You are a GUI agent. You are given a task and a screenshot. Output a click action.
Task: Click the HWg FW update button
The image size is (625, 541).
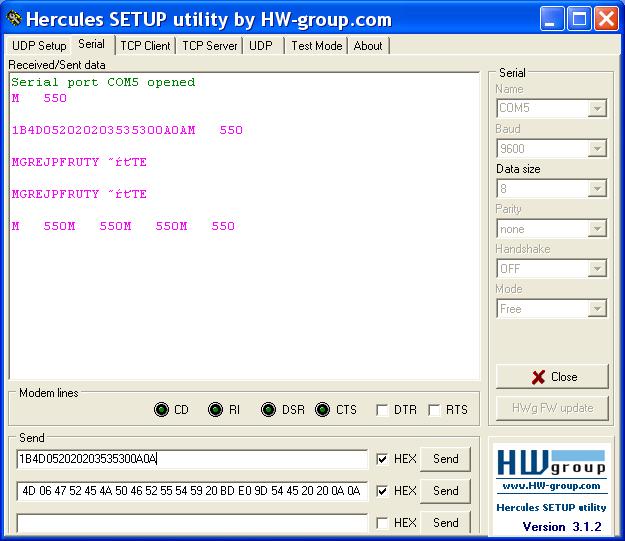click(x=552, y=408)
